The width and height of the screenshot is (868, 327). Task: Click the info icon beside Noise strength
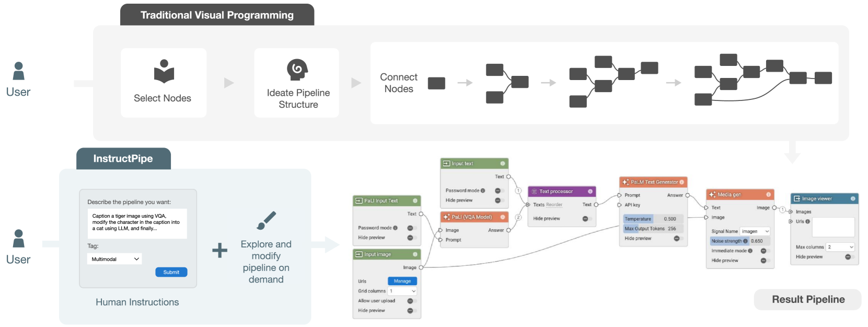pos(745,241)
